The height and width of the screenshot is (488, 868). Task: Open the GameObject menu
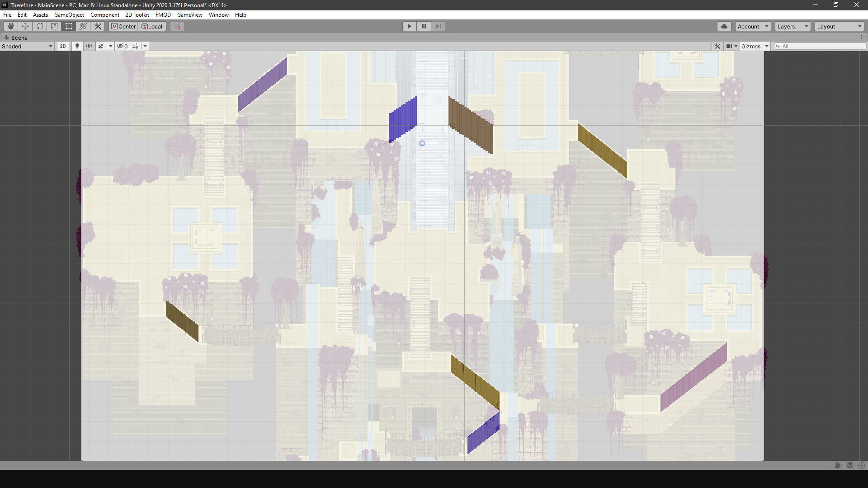pos(69,15)
